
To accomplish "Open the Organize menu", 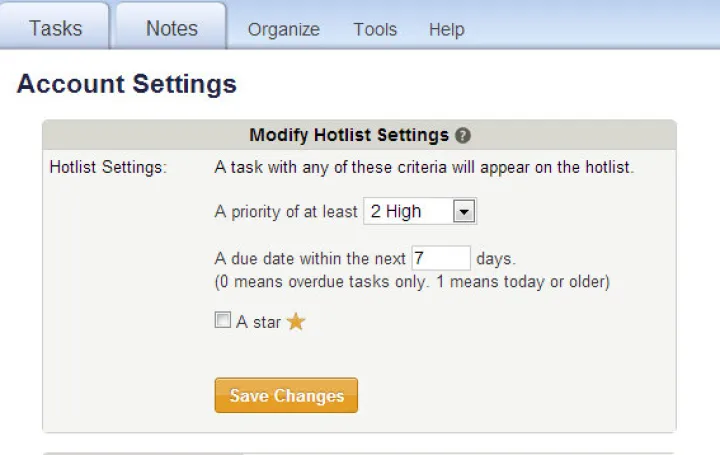I will click(x=284, y=29).
